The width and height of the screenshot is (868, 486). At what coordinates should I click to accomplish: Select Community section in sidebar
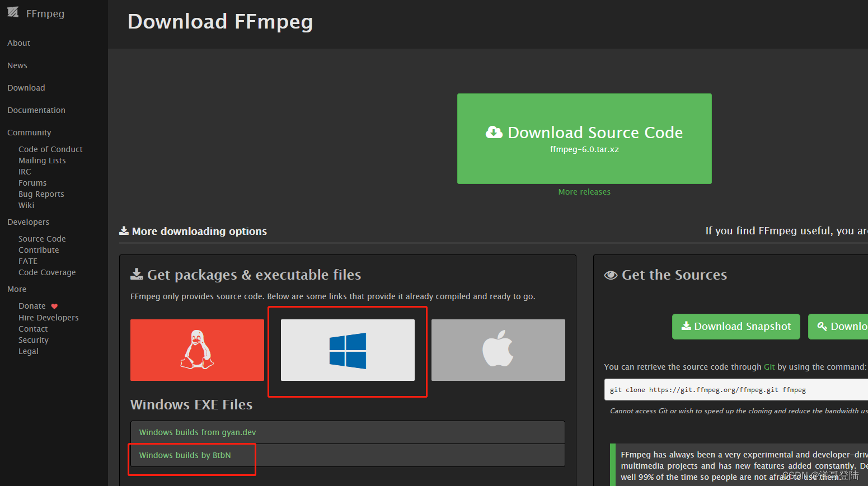pyautogui.click(x=29, y=133)
